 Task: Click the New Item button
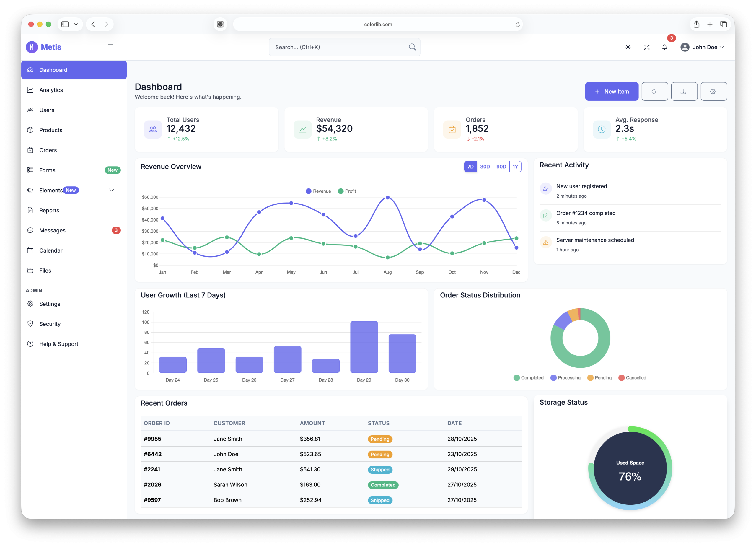point(612,91)
